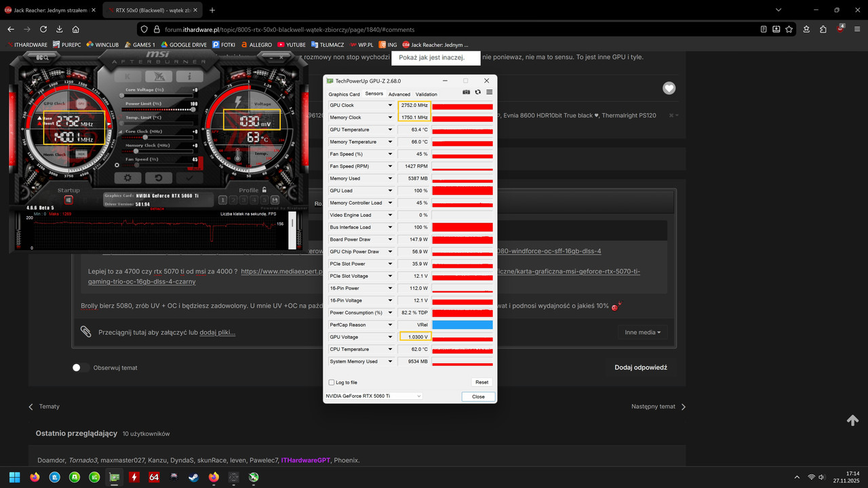Click the browser downloads icon

click(60, 29)
